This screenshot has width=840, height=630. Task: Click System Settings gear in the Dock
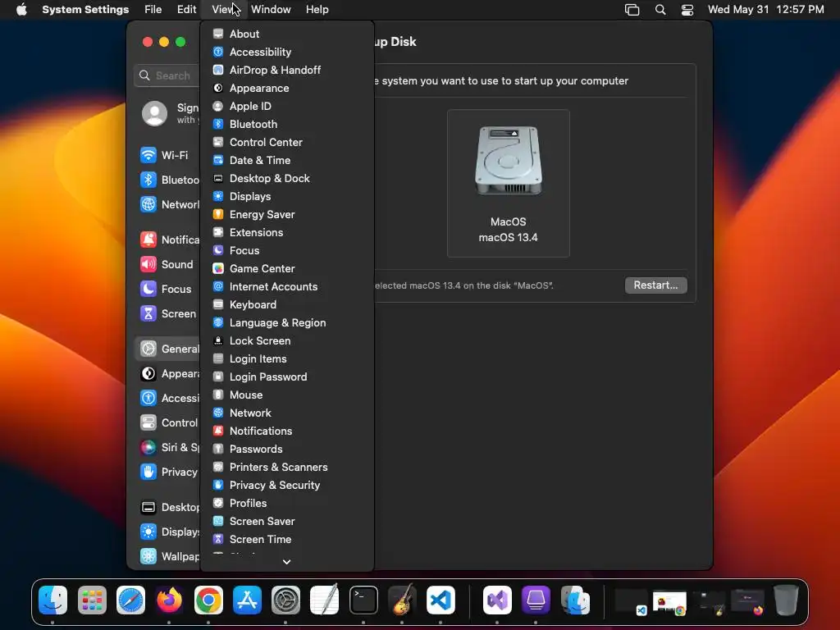(x=285, y=600)
